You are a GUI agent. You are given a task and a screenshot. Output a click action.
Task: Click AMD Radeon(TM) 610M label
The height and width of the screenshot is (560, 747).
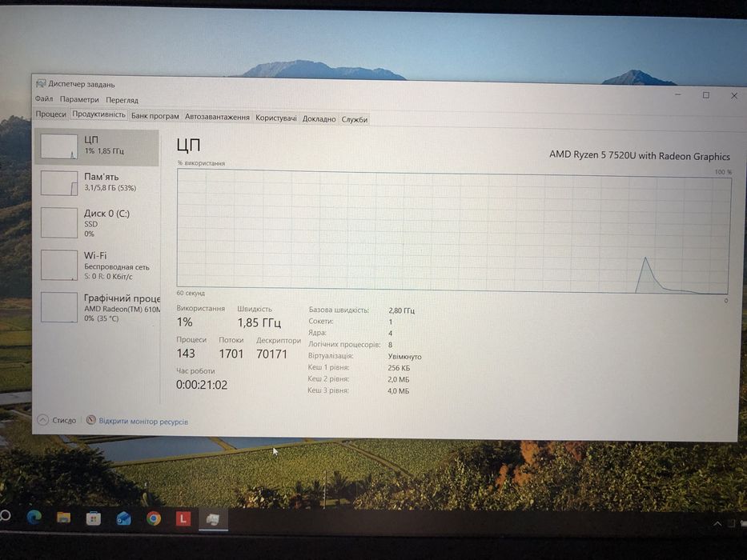[x=122, y=309]
